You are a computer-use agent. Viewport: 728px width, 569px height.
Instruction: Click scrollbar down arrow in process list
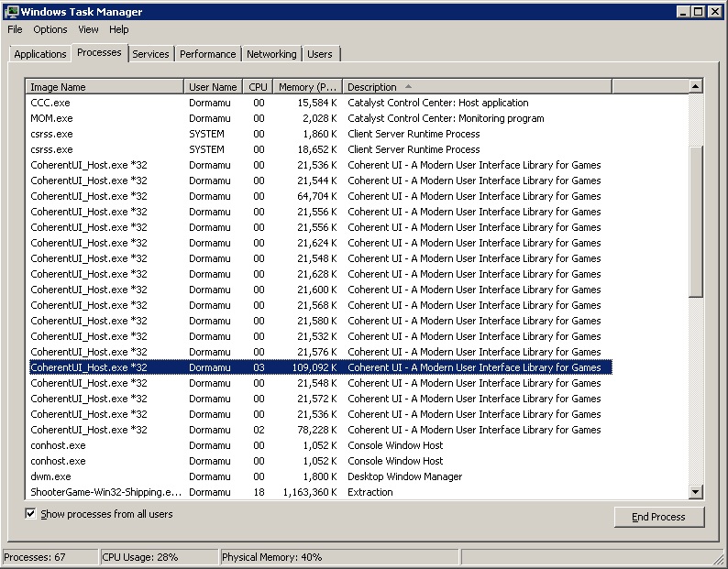tap(696, 492)
